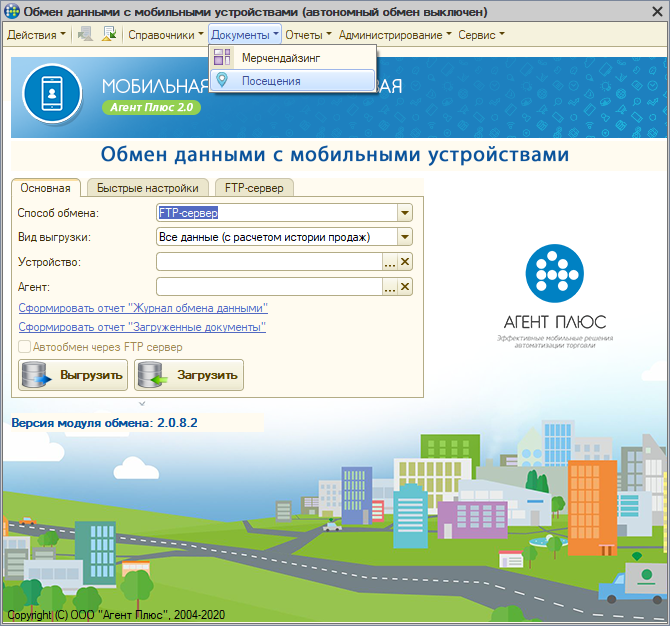670x626 pixels.
Task: Close the exchange window
Action: (657, 12)
